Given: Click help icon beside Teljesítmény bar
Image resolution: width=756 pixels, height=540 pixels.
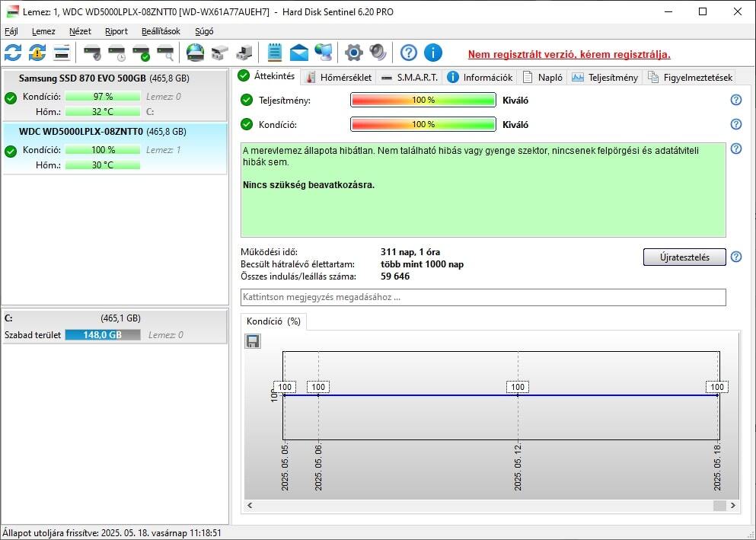Looking at the screenshot, I should (735, 100).
